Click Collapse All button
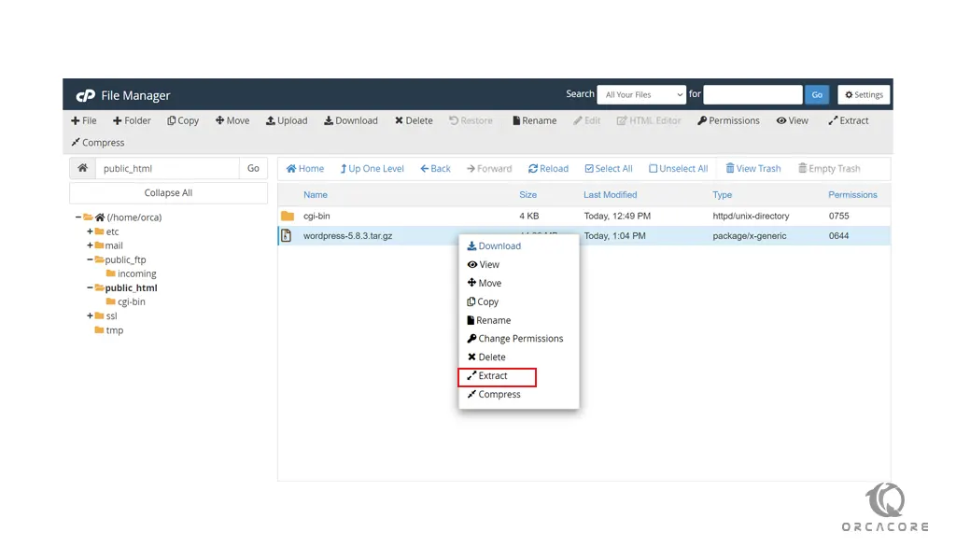The image size is (956, 560). 168,192
